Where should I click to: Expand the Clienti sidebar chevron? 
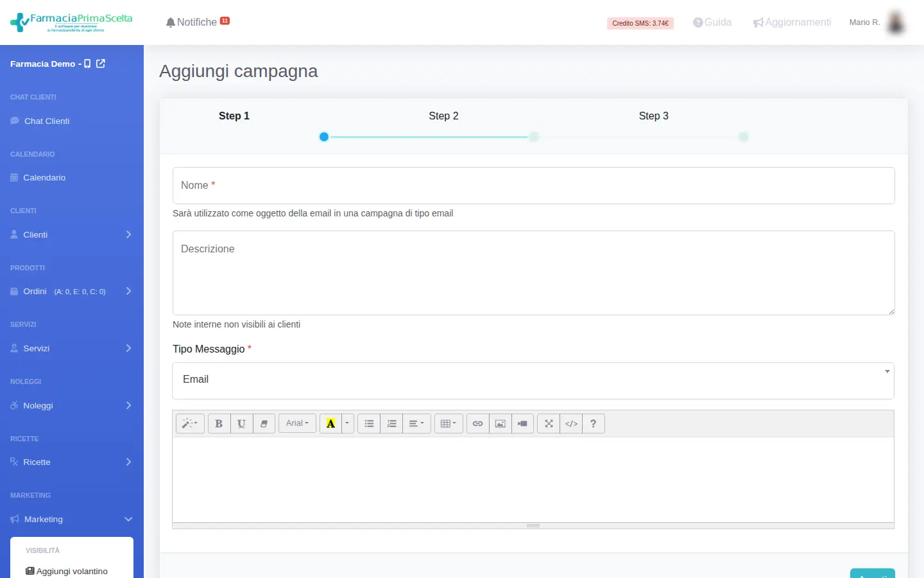click(x=128, y=234)
